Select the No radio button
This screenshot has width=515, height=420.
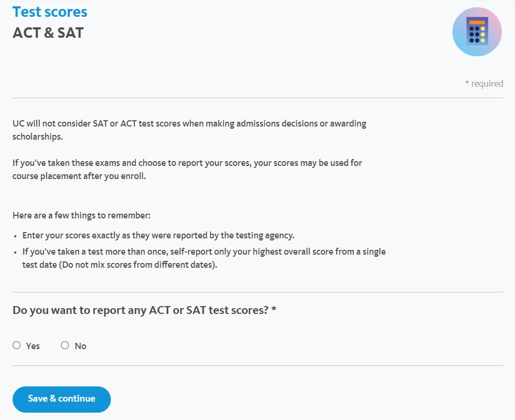click(x=65, y=345)
